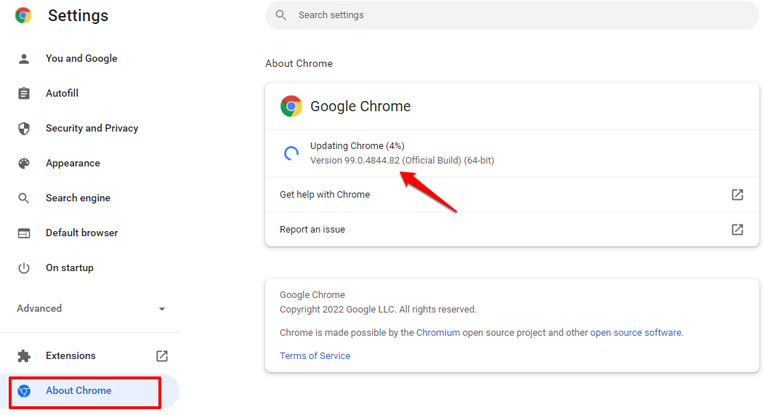768x415 pixels.
Task: Open the open source software link
Action: click(x=636, y=333)
